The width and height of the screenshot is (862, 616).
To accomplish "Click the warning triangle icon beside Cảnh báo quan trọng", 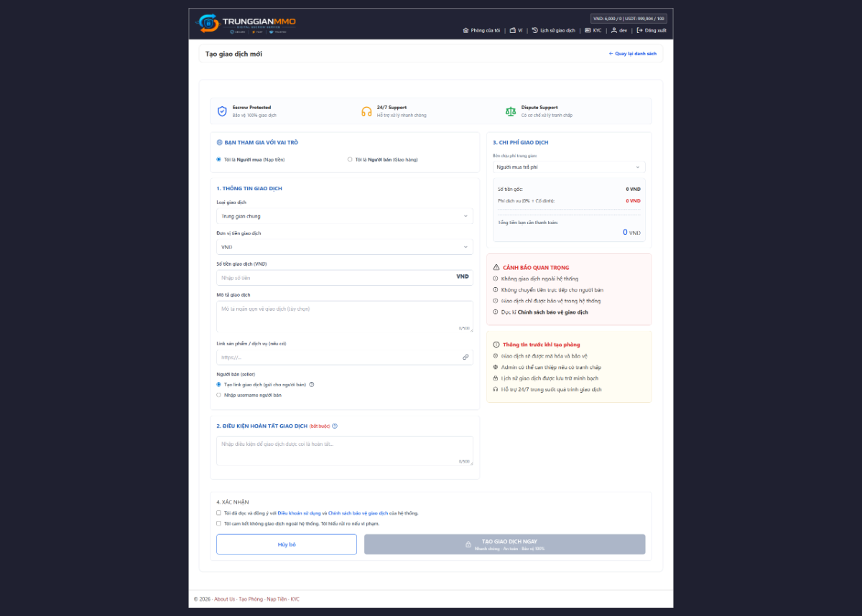I will 496,267.
